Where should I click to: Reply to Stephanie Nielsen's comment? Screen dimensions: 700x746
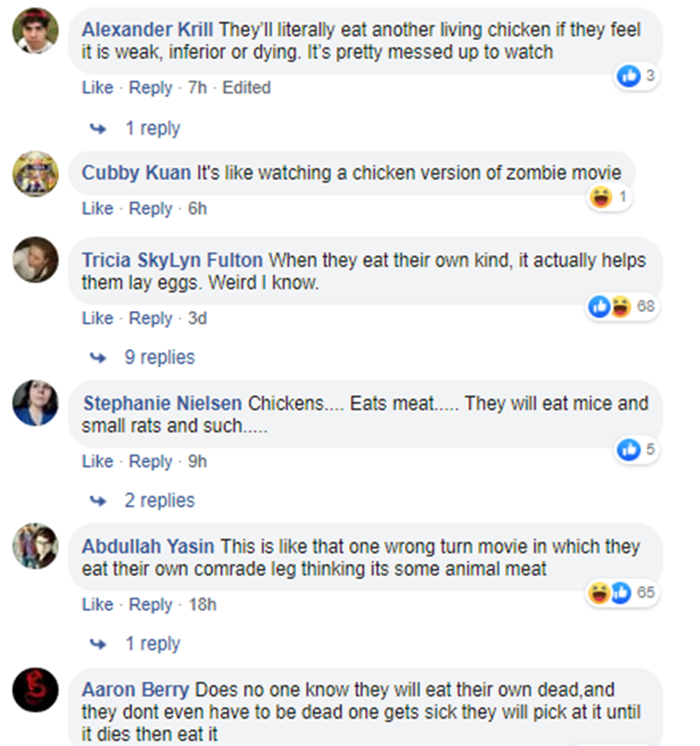click(x=150, y=461)
